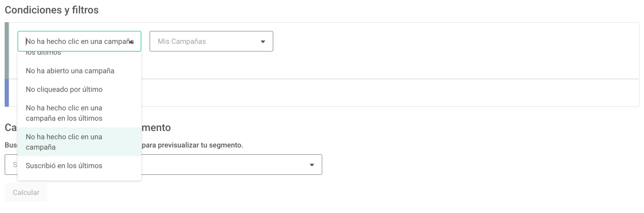Screen dimensions: 644x213
Task: Pick 'No ha hecho clic en una campaña en los últimos'
Action: (64, 113)
